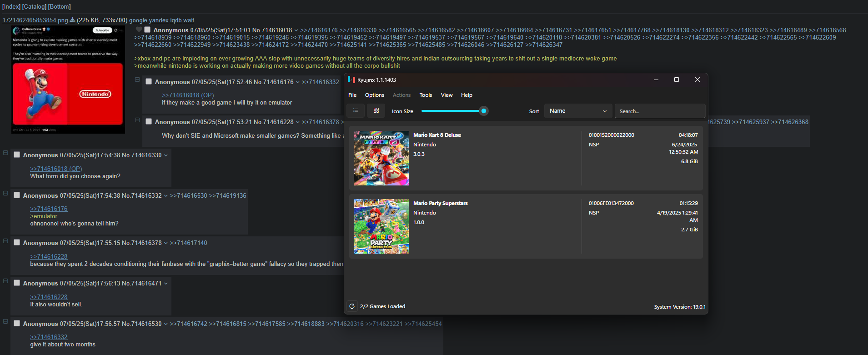Open 1721462465853854.png filename link

(35, 20)
